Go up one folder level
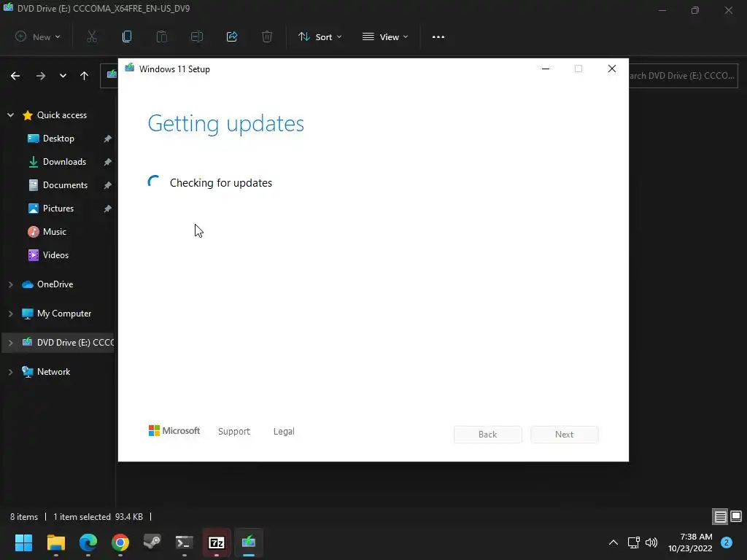Image resolution: width=747 pixels, height=560 pixels. (x=85, y=76)
